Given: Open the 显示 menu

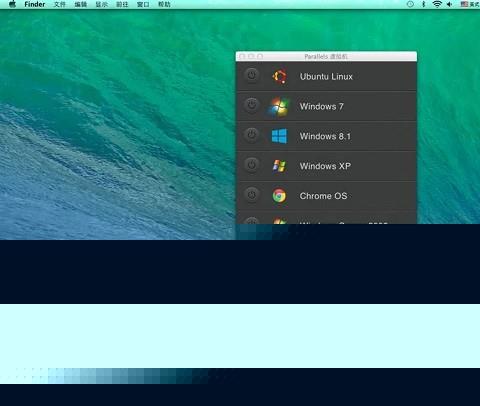Looking at the screenshot, I should pos(102,4).
